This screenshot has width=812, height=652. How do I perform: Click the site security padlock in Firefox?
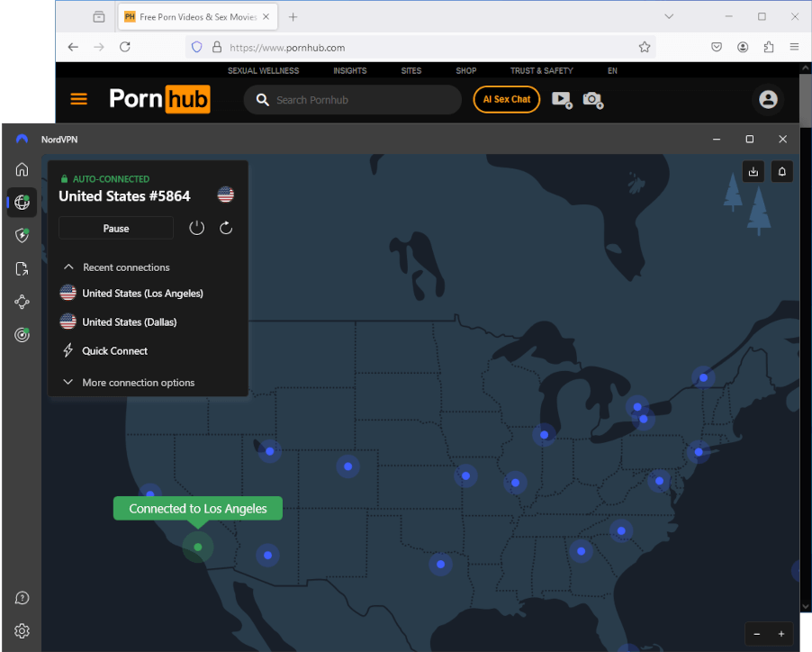click(217, 47)
